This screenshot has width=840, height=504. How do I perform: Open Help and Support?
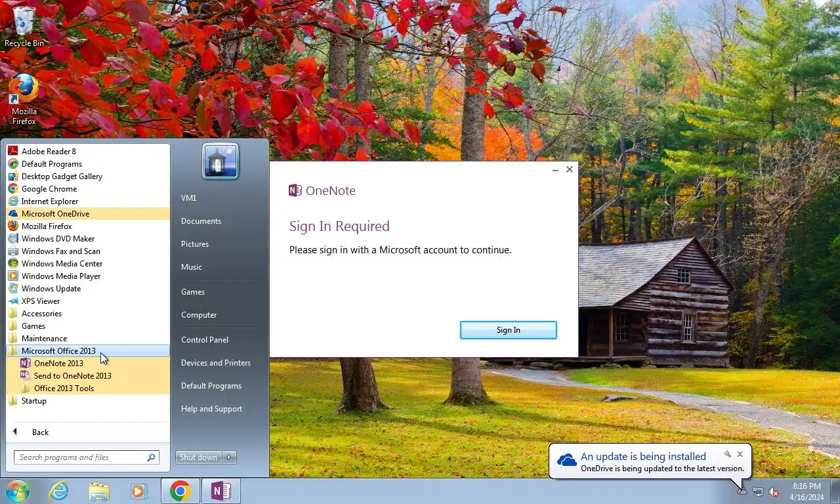pyautogui.click(x=211, y=409)
